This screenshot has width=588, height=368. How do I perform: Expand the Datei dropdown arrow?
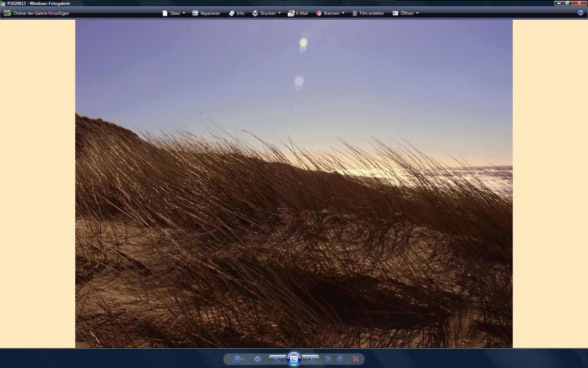click(x=184, y=13)
